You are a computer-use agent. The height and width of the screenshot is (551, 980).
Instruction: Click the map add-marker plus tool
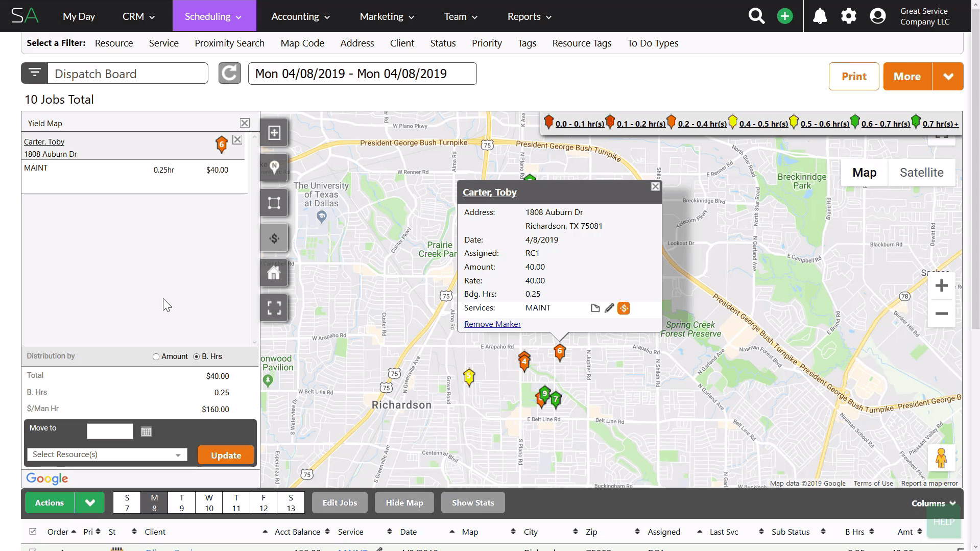pos(274,133)
